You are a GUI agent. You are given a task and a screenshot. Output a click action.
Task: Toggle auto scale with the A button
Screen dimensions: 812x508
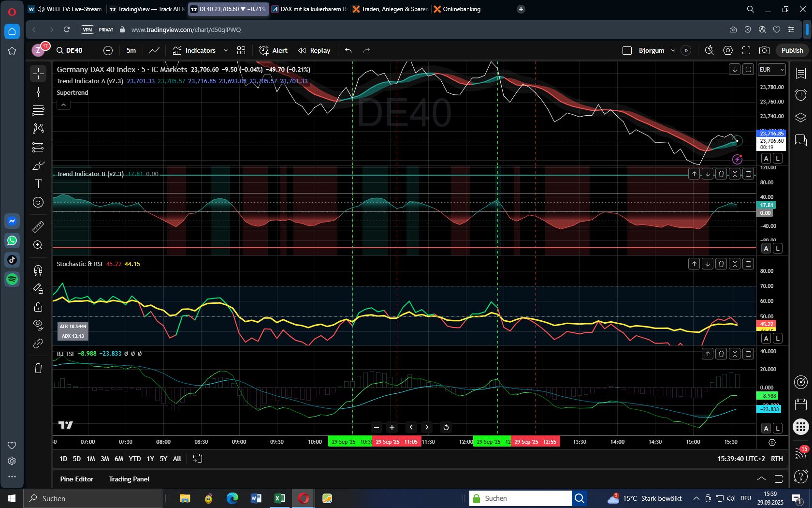[766, 158]
